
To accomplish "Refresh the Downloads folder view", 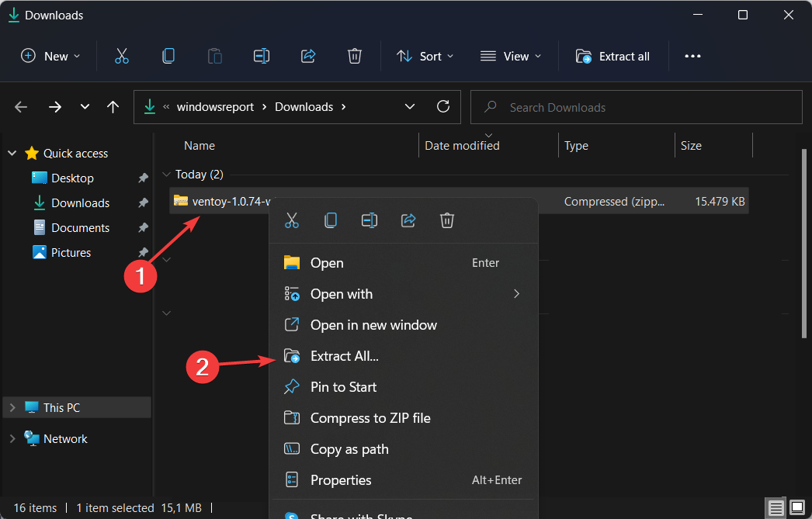I will point(443,107).
